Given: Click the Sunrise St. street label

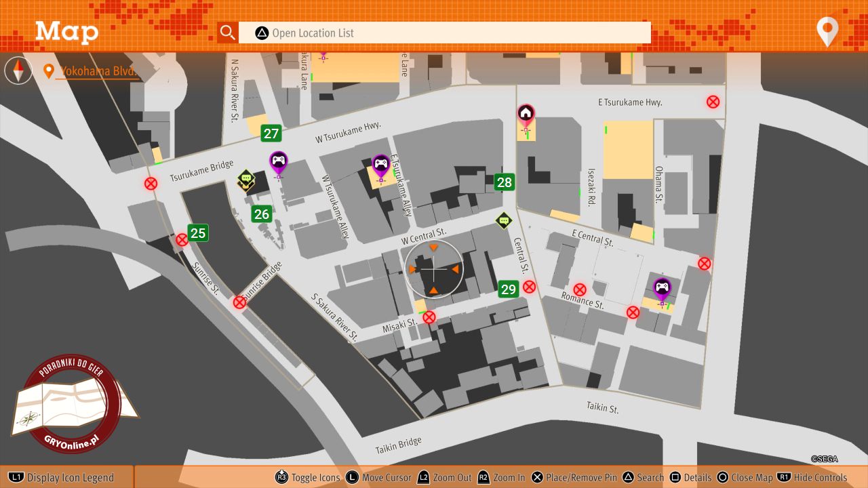Looking at the screenshot, I should pos(207,279).
